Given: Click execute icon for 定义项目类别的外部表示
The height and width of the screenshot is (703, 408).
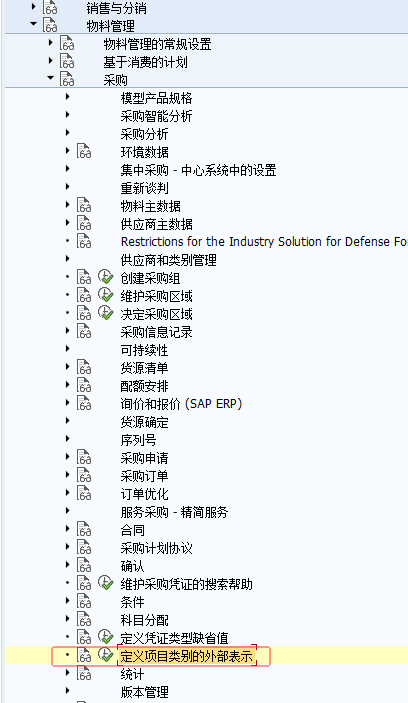Looking at the screenshot, I should coord(106,656).
